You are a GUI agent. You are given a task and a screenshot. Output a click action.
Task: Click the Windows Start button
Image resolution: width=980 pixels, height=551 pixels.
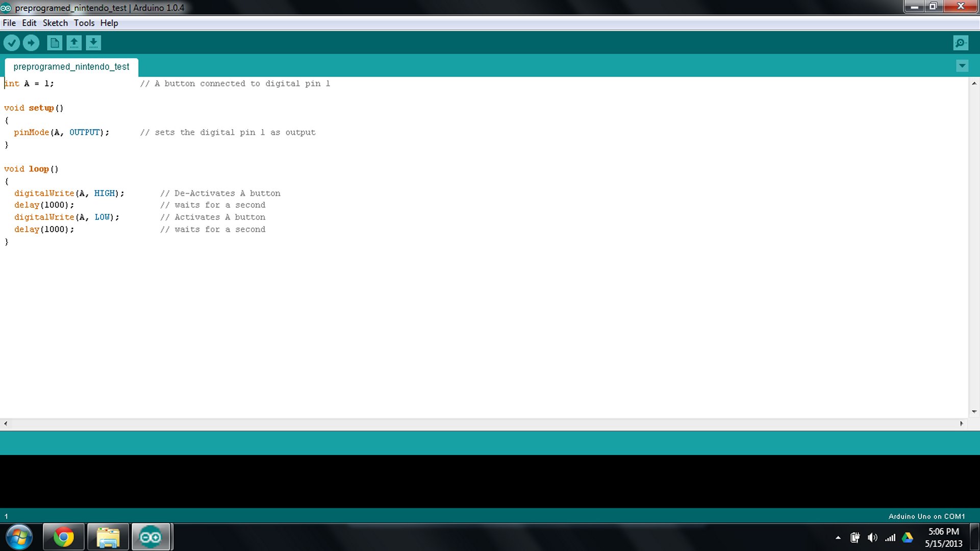coord(18,536)
